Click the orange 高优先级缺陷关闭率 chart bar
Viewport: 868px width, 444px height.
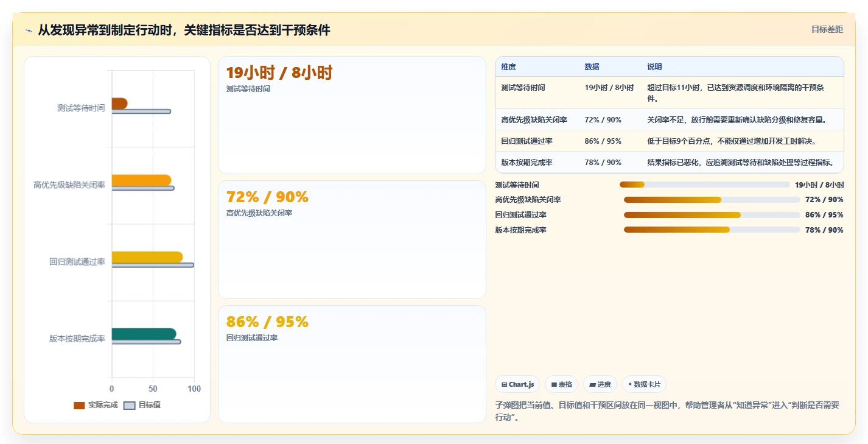[x=141, y=180]
